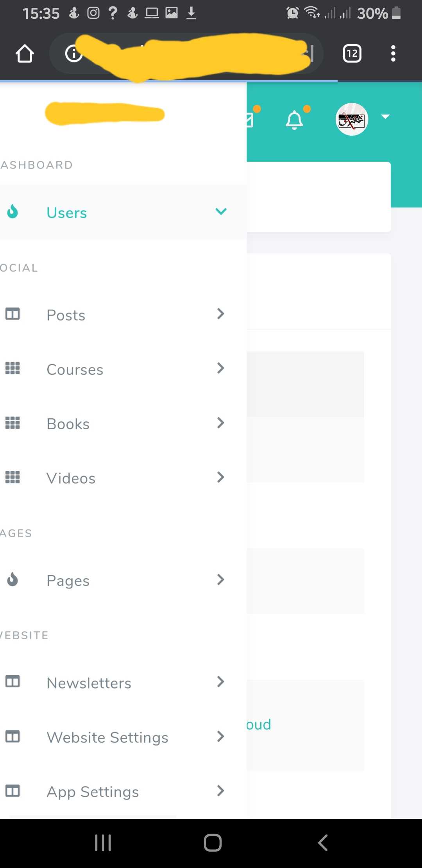Image resolution: width=422 pixels, height=868 pixels.
Task: Click the teal 'oud' link
Action: [257, 724]
